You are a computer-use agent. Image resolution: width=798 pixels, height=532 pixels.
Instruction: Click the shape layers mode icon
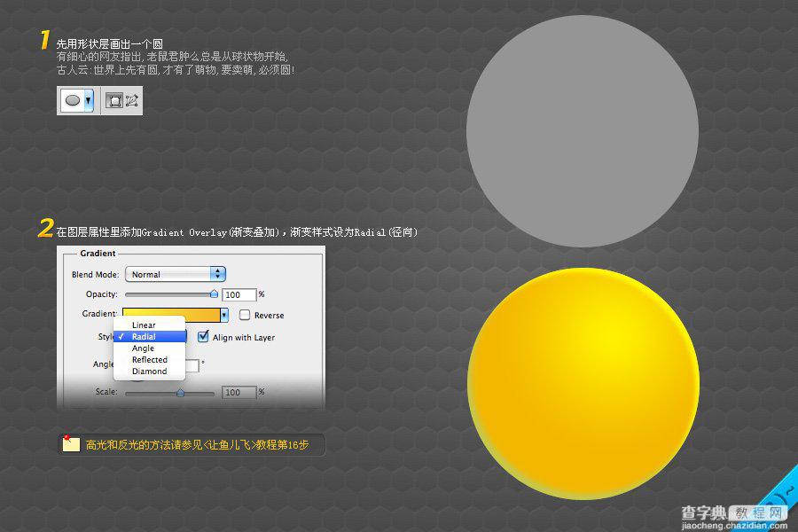coord(114,101)
